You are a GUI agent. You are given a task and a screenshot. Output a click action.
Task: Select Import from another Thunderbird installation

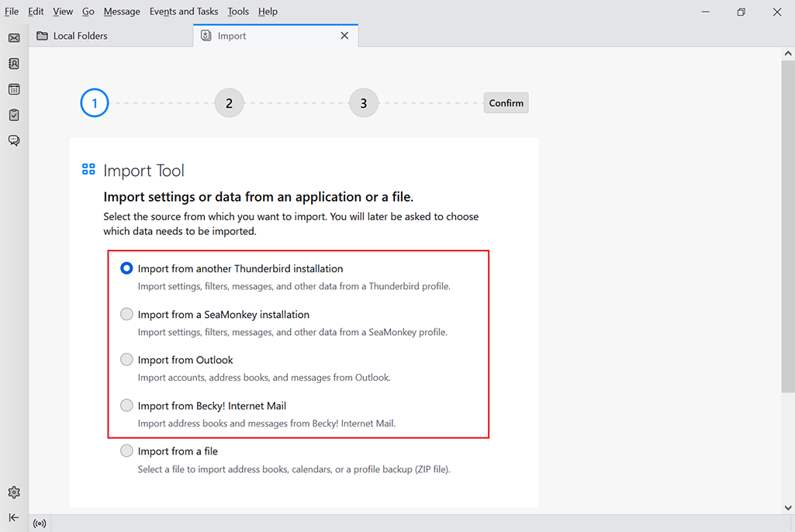(126, 268)
